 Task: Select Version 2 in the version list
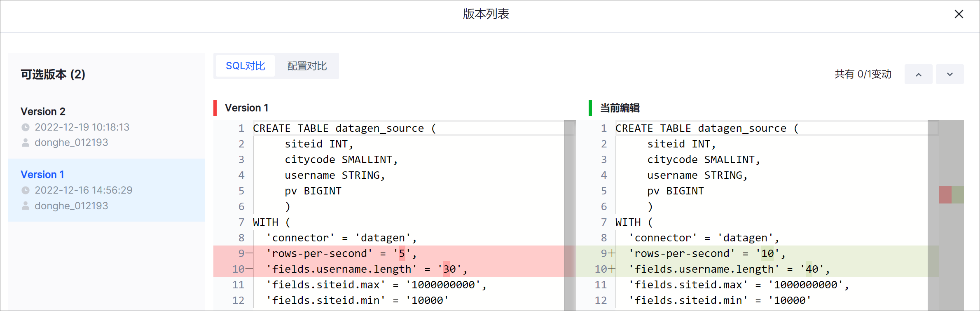coord(107,127)
